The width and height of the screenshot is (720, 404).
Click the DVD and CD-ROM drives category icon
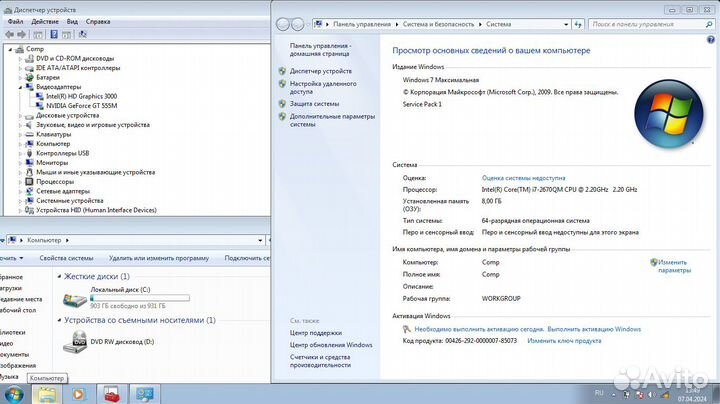click(29, 58)
